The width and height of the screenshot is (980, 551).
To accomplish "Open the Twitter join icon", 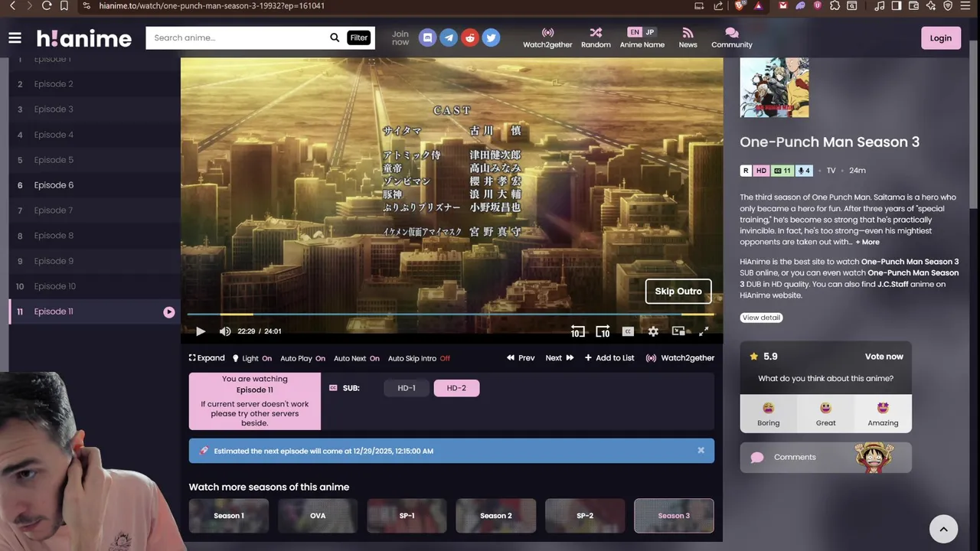I will pyautogui.click(x=491, y=37).
